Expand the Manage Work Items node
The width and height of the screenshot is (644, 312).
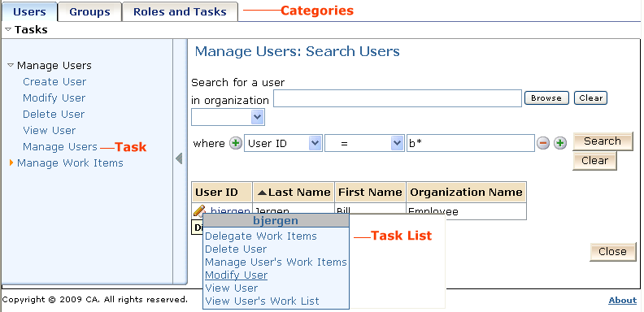[11, 163]
